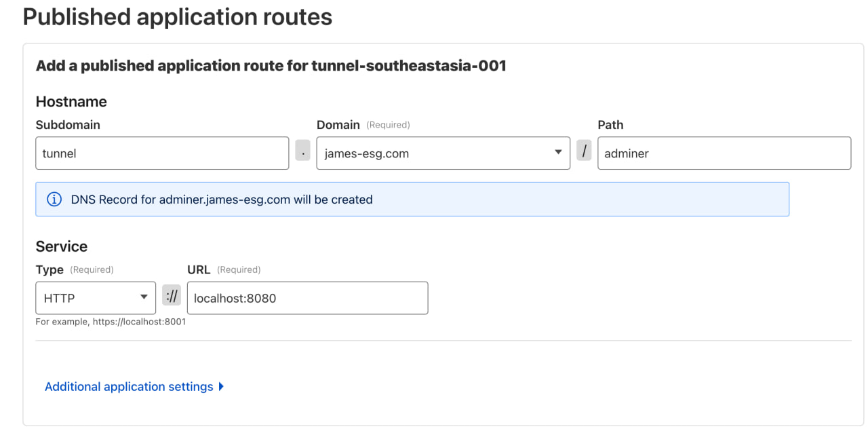
Task: Click the Service section heading
Action: coord(62,246)
